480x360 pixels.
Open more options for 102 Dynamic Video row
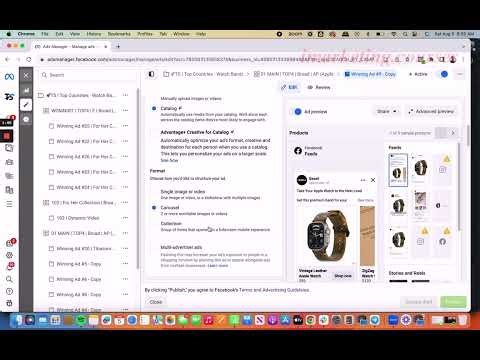coord(125,218)
